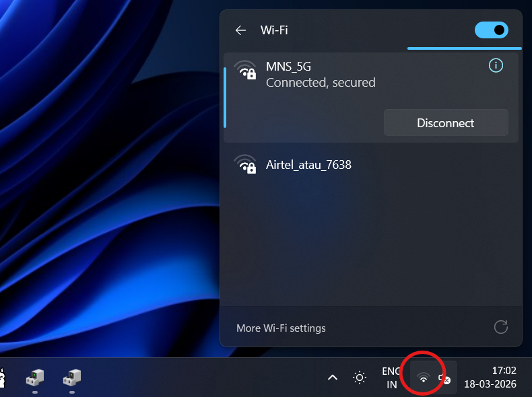Viewport: 532px width, 397px height.
Task: Refresh the Wi-Fi network list
Action: 500,328
